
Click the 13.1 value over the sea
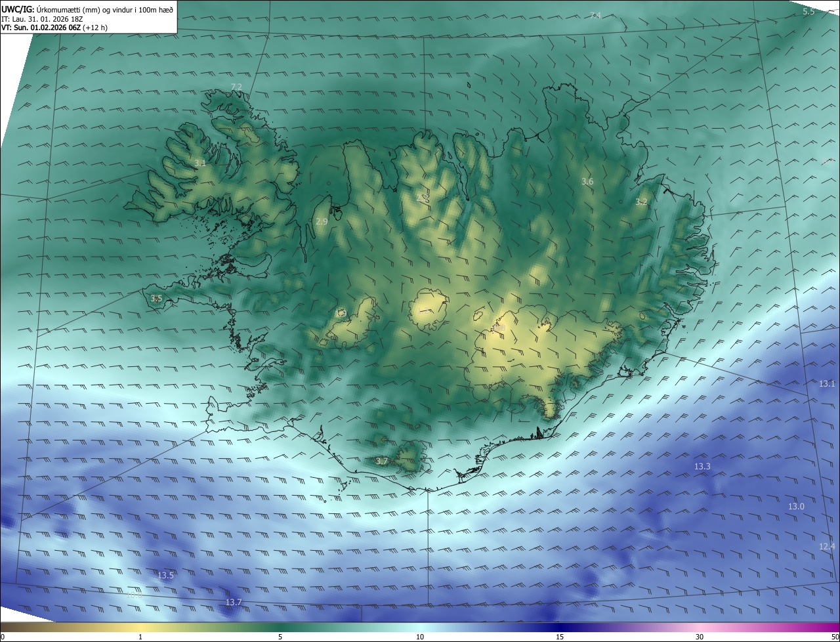(x=827, y=383)
